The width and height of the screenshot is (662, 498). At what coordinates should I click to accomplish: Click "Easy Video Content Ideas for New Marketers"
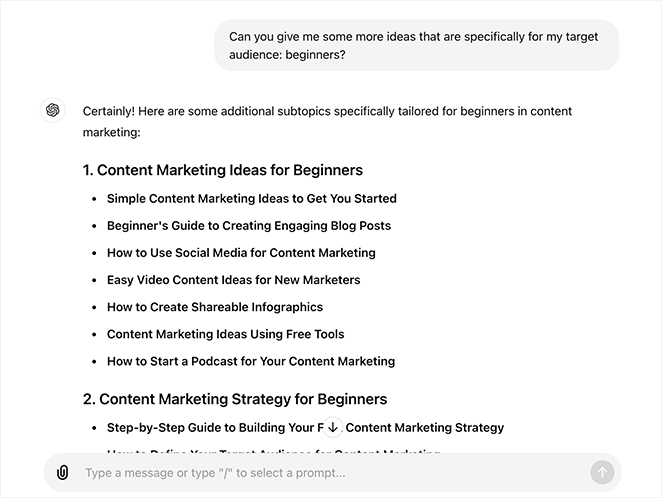click(233, 280)
